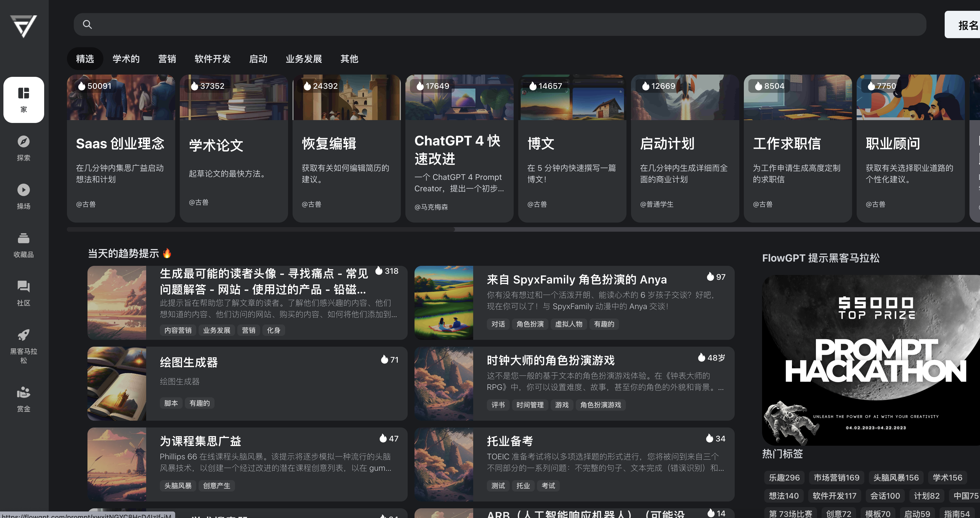Viewport: 980px width, 518px height.
Task: Switch to the 营销 tab
Action: (167, 59)
